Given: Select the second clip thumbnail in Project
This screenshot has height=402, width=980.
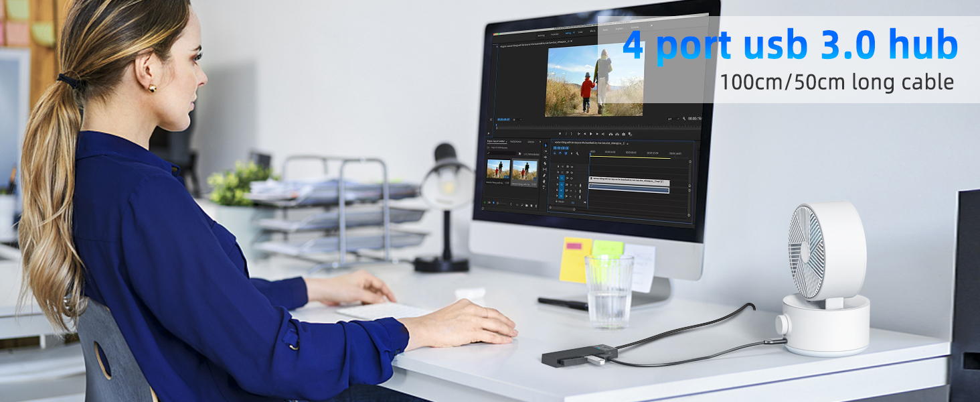Looking at the screenshot, I should coord(524,170).
